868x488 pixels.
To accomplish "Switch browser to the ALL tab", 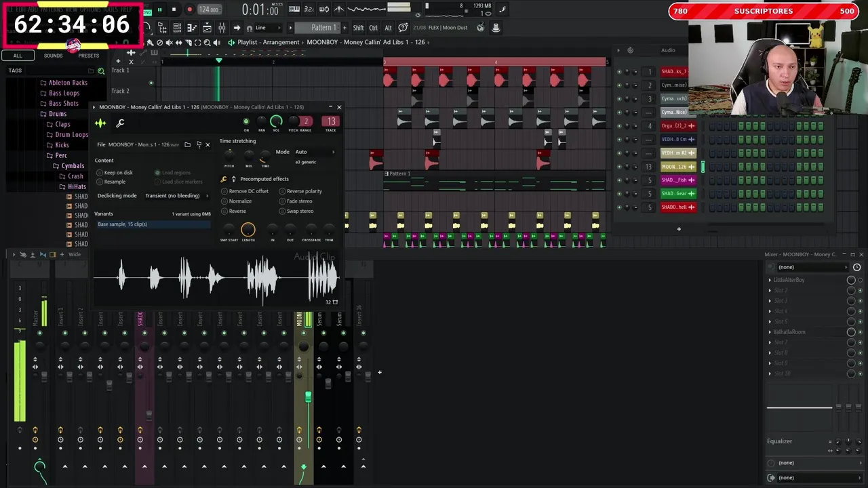I will tap(18, 56).
